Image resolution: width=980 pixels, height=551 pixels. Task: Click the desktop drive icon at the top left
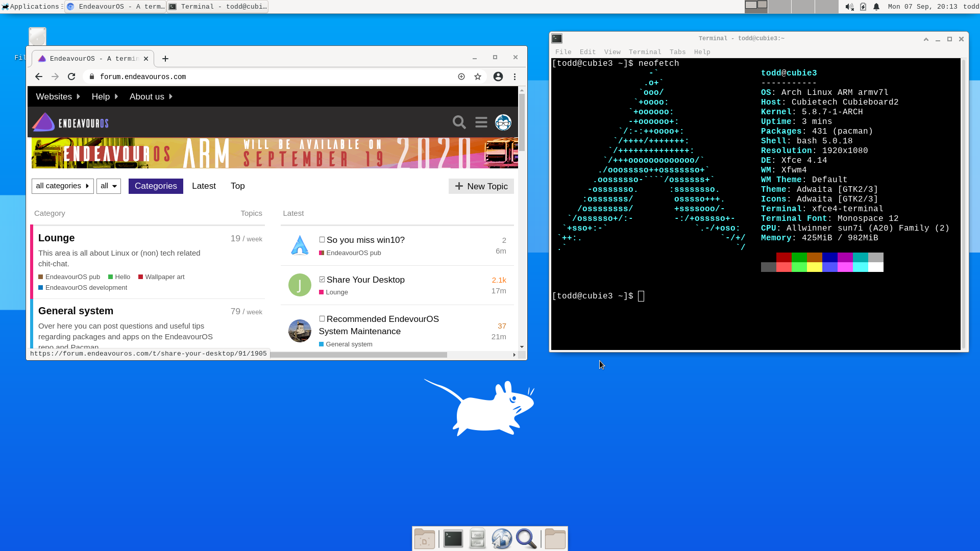(37, 36)
